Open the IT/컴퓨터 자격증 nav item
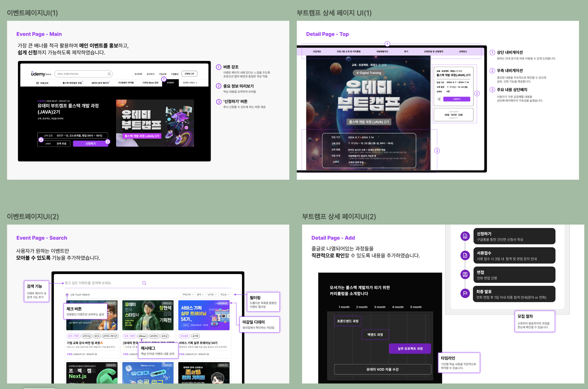Viewport: 588px width, 389px height. click(126, 83)
